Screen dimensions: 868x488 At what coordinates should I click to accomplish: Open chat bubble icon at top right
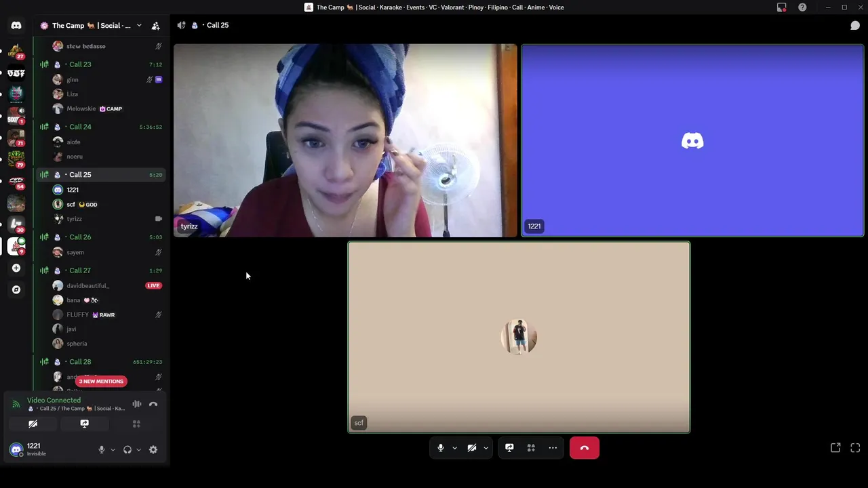[x=855, y=26]
